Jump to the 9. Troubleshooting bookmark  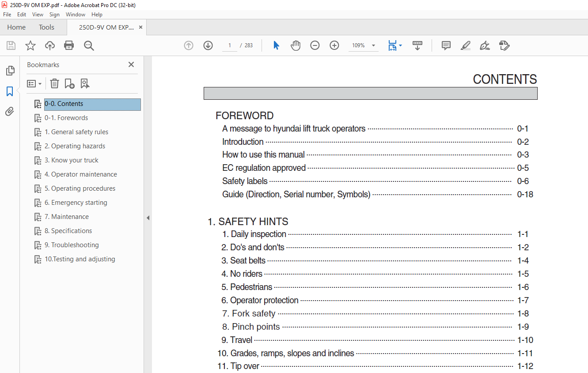tap(72, 245)
